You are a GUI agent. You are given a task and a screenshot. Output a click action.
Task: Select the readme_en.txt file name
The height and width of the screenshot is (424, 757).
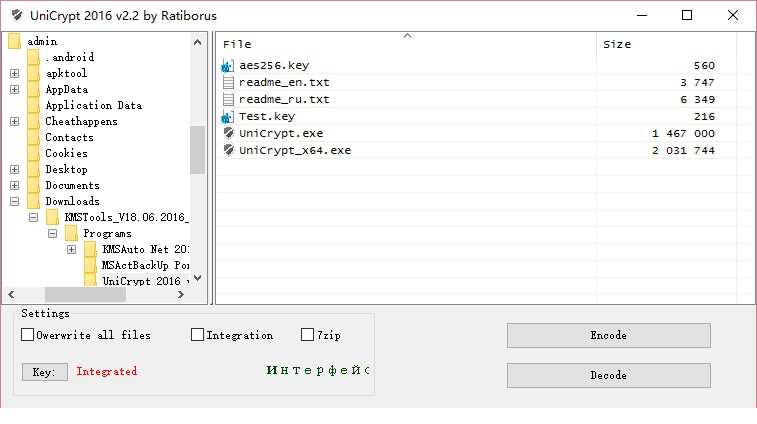click(284, 82)
